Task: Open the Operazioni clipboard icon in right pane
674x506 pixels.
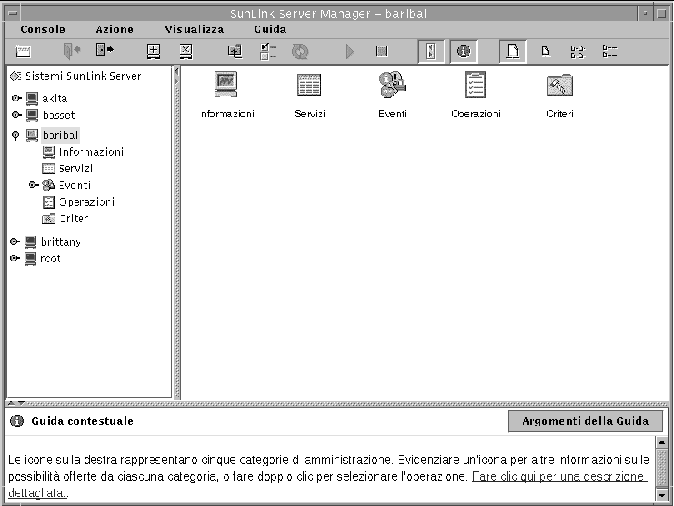Action: point(475,84)
